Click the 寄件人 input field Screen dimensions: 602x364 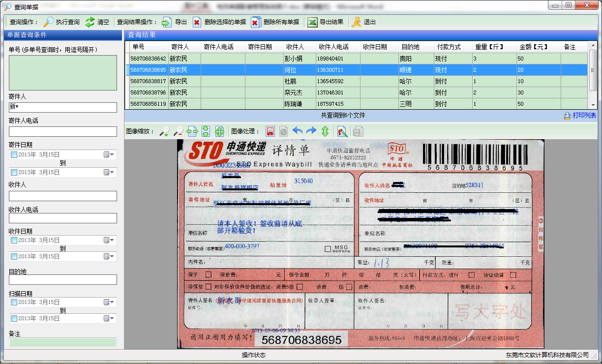[x=63, y=107]
